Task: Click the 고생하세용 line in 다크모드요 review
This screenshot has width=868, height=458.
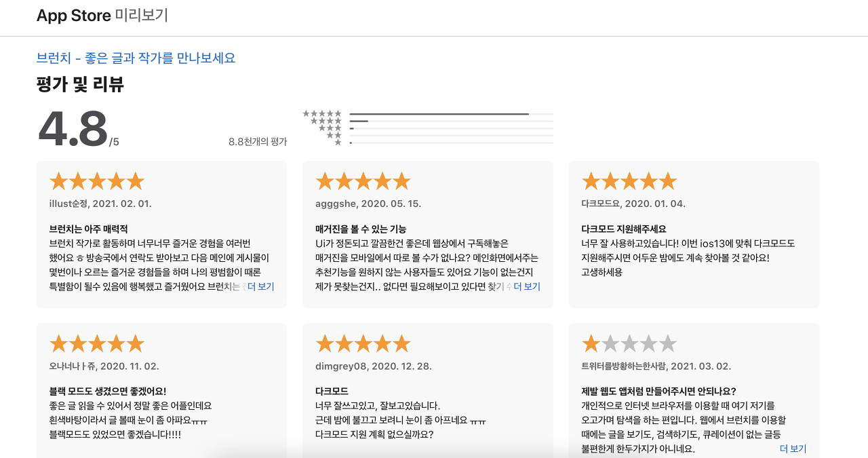Action: pos(601,273)
